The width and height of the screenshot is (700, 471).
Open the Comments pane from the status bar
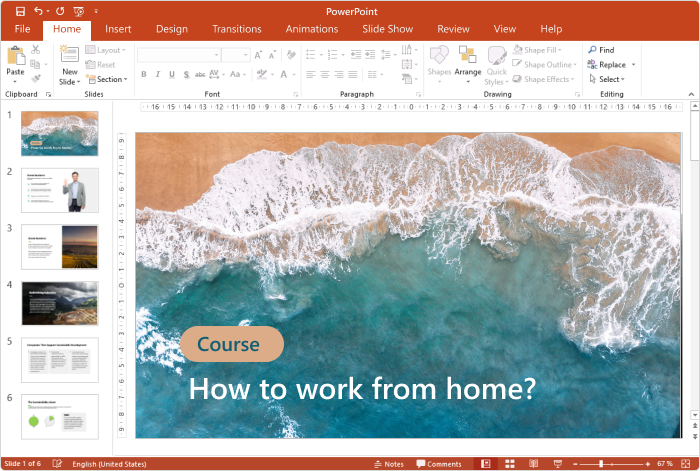tap(439, 464)
